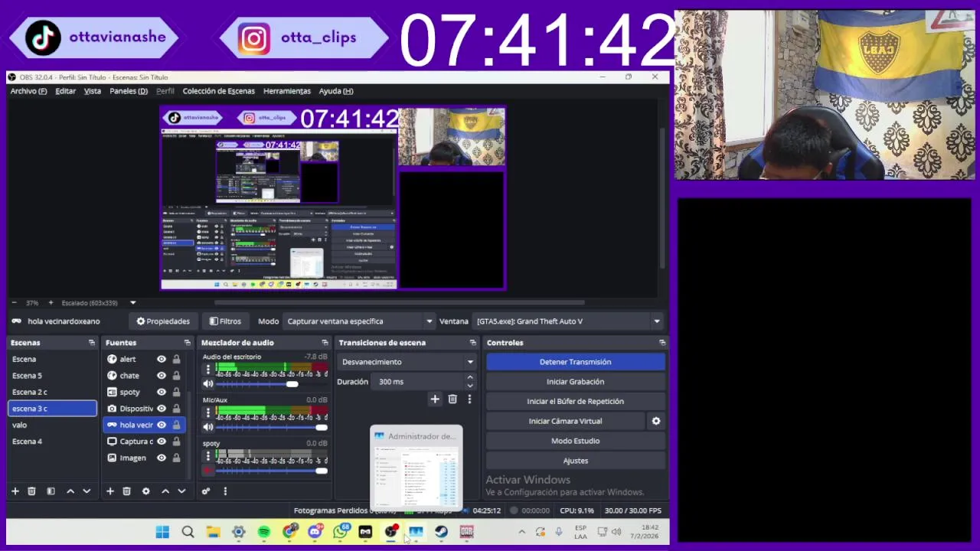This screenshot has height=551, width=980.
Task: Toggle lock on alert source
Action: (x=176, y=359)
